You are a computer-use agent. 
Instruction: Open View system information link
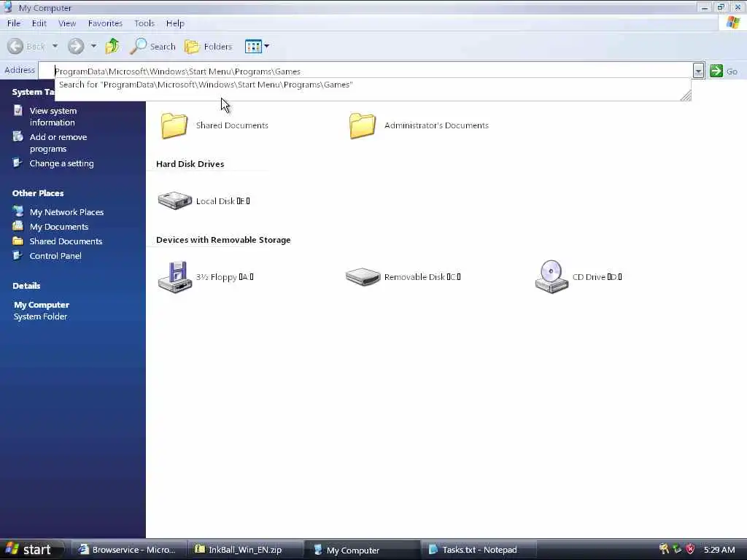pyautogui.click(x=53, y=116)
